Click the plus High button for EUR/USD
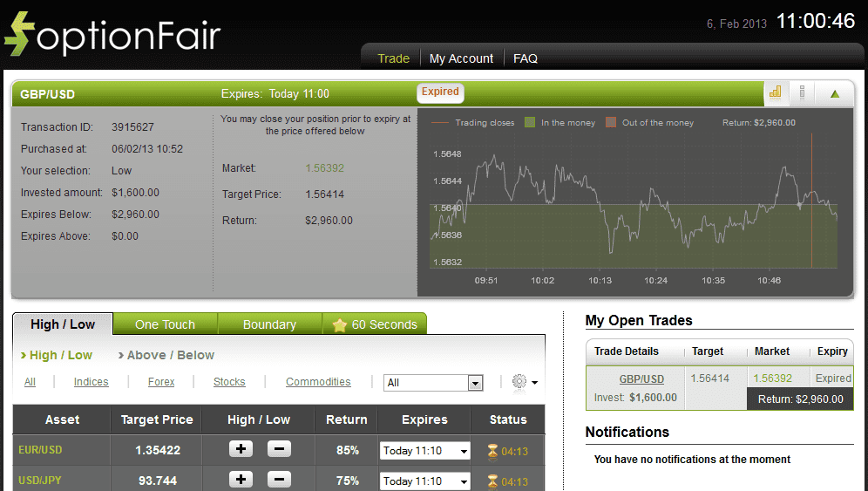The width and height of the screenshot is (868, 491). point(241,449)
